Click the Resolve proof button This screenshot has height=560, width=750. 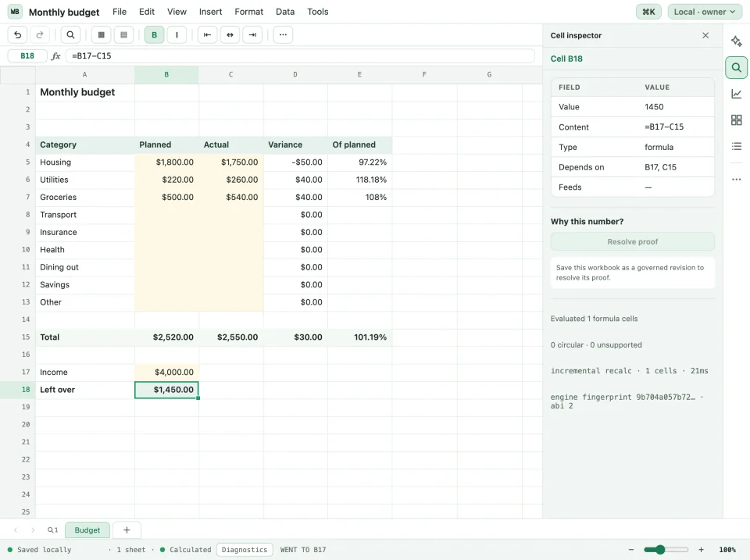632,241
